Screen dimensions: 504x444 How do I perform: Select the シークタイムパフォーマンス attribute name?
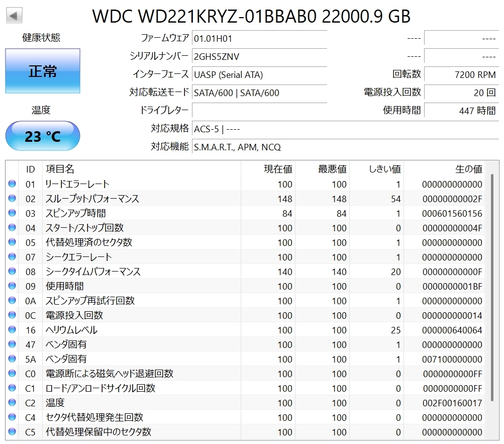click(93, 272)
